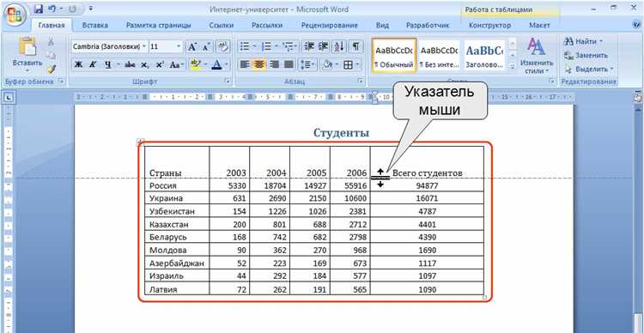This screenshot has width=644, height=333.
Task: Switch to the Ссылки tab
Action: tap(222, 25)
